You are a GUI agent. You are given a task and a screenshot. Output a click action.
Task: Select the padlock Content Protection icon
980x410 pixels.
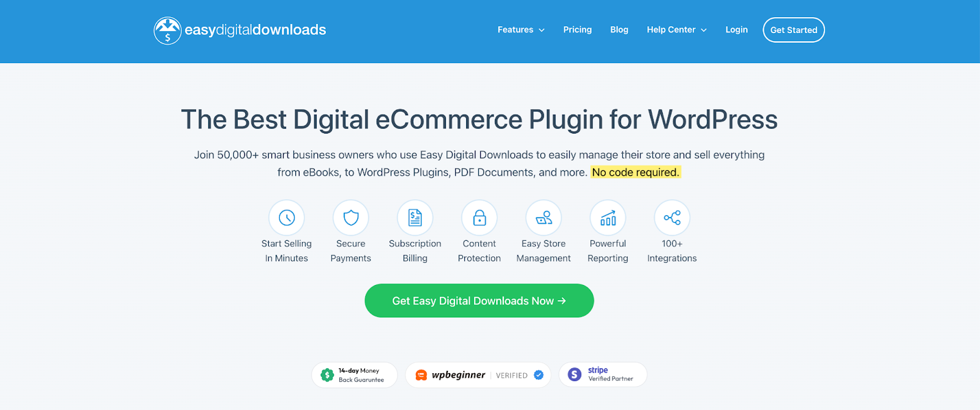pyautogui.click(x=480, y=218)
